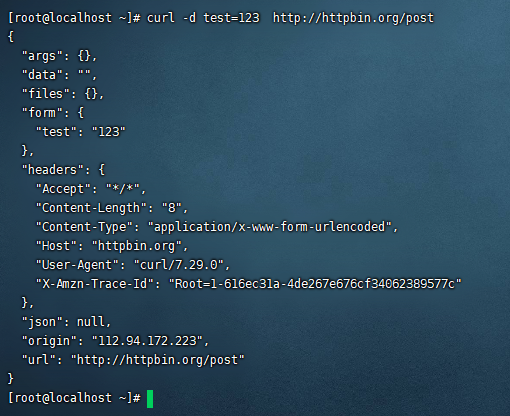Screen dimensions: 510x416
Task: Click the "url" value http://httpbin.org/post
Action: click(158, 360)
